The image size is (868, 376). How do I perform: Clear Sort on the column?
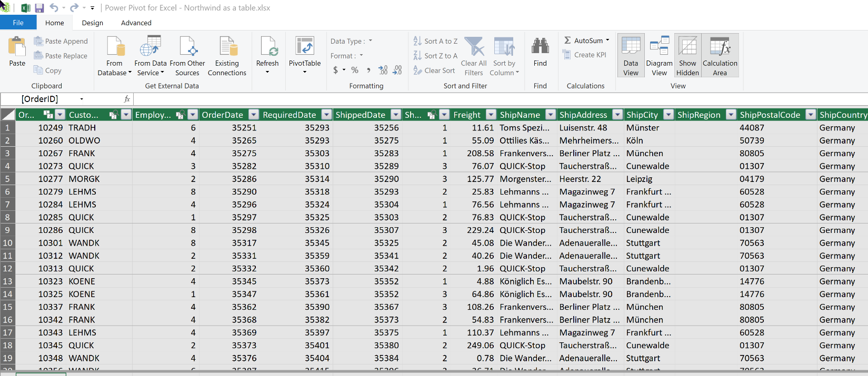click(x=434, y=70)
